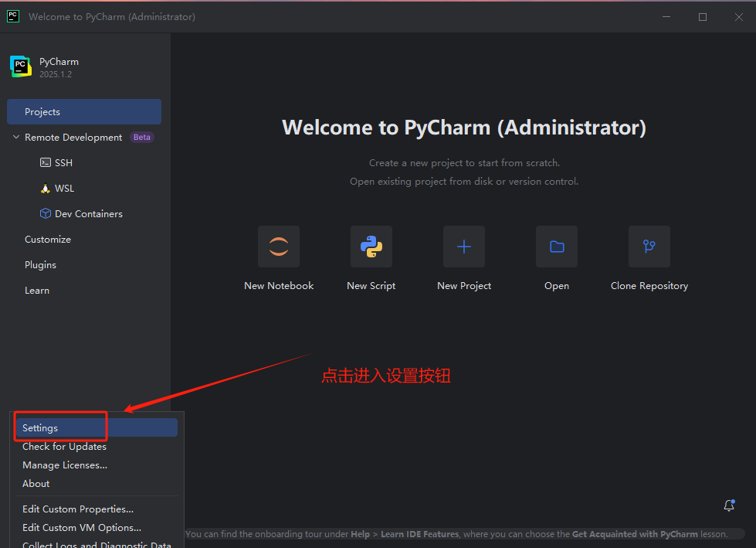Click the PyCharm logo in sidebar
This screenshot has height=548, width=756.
[x=21, y=66]
